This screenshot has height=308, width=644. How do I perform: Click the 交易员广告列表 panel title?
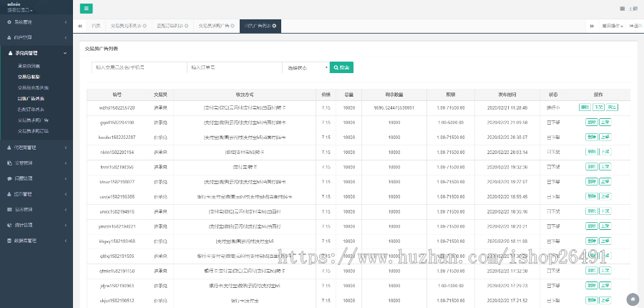tap(102, 49)
